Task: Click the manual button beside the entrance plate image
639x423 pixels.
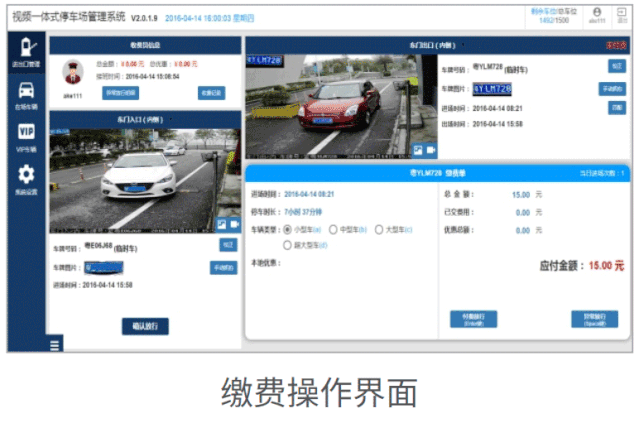Action: coord(223,268)
